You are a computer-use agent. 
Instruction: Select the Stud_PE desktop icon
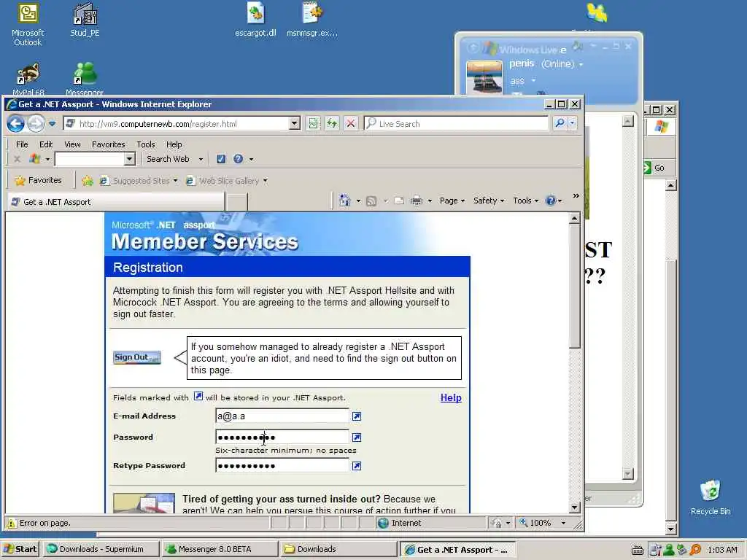[x=85, y=20]
